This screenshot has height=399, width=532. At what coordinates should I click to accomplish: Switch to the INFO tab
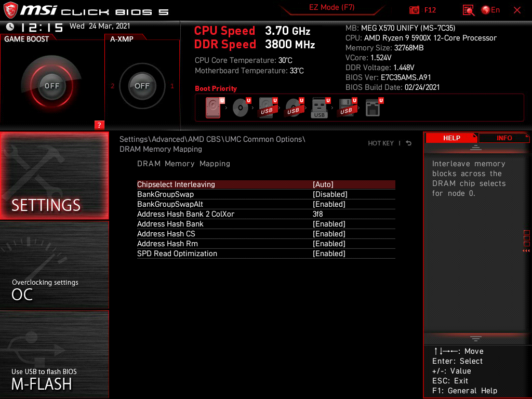click(x=504, y=138)
